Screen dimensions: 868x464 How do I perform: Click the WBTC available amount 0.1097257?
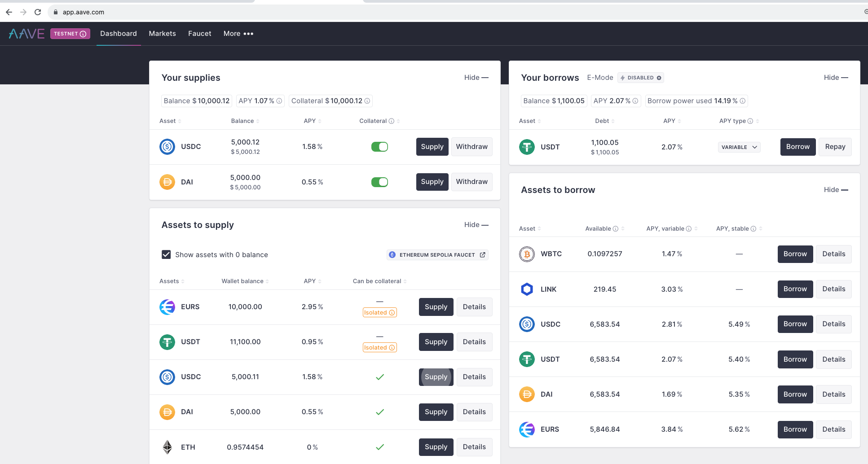click(x=605, y=254)
